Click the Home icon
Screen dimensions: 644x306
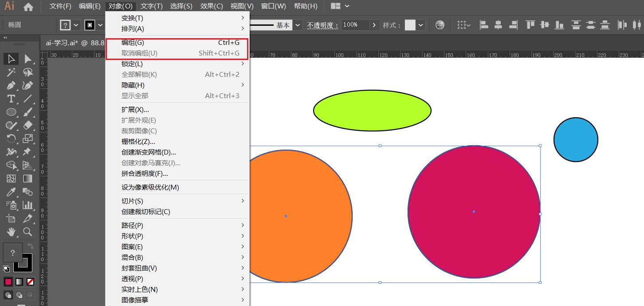pos(28,7)
